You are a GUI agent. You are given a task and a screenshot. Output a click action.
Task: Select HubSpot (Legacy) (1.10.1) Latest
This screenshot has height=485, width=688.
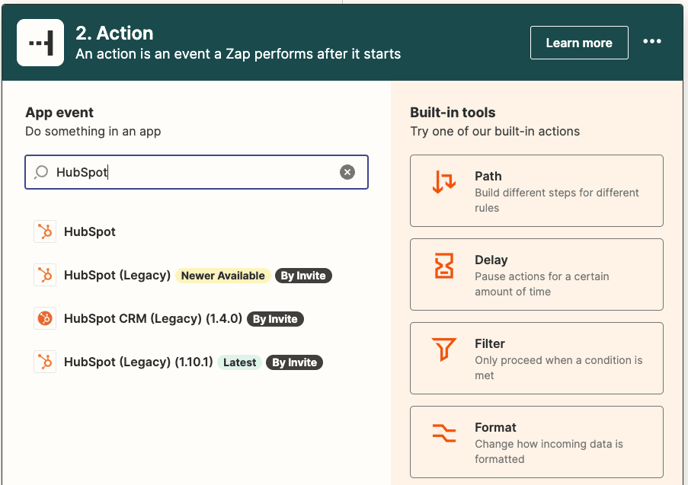click(138, 362)
